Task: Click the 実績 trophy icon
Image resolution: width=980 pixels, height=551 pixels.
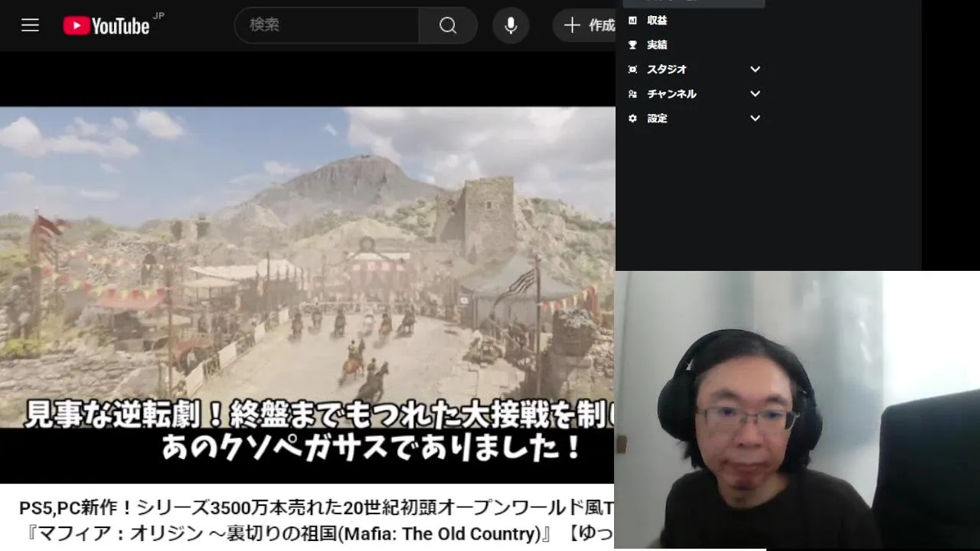Action: coord(632,45)
